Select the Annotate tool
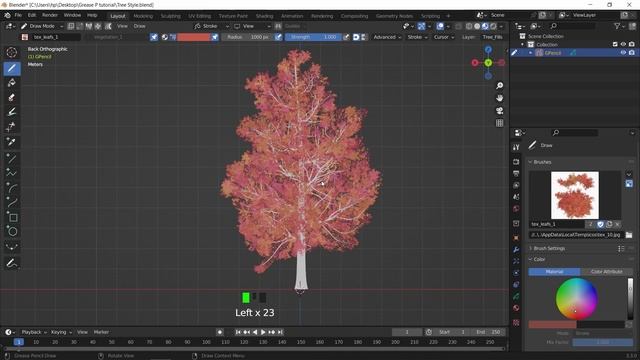Screen dimensions: 640x360 (x=12, y=263)
